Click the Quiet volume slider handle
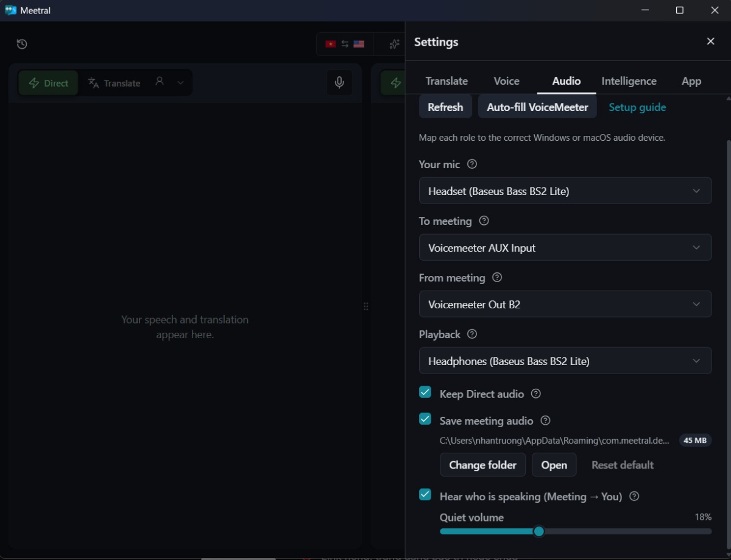Image resolution: width=731 pixels, height=560 pixels. (539, 531)
